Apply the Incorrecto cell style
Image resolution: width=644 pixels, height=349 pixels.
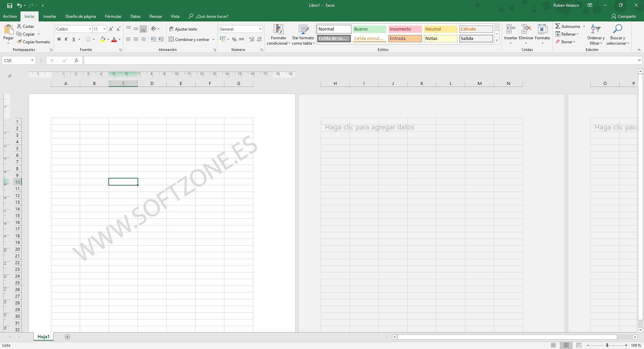click(405, 29)
